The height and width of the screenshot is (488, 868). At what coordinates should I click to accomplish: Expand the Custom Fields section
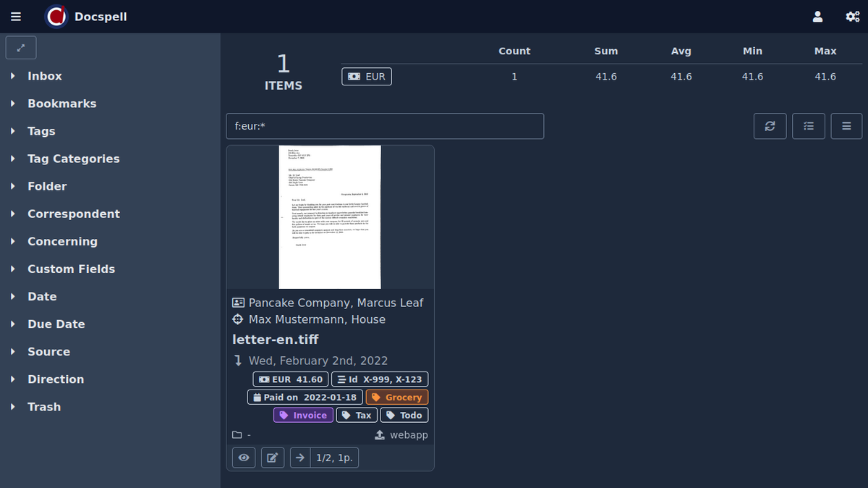71,269
